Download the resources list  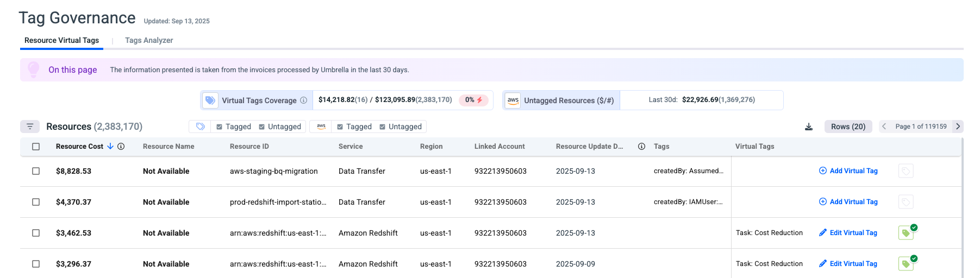point(809,127)
